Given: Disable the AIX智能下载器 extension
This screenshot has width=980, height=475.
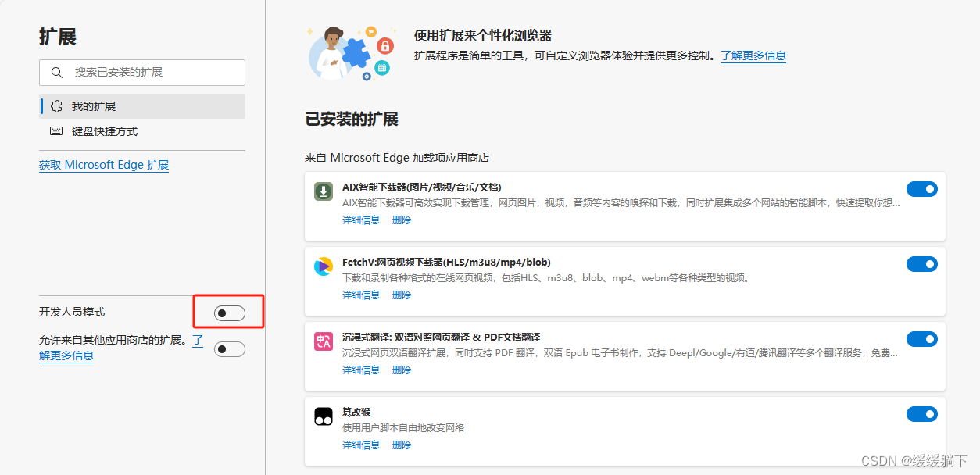Looking at the screenshot, I should coord(922,189).
